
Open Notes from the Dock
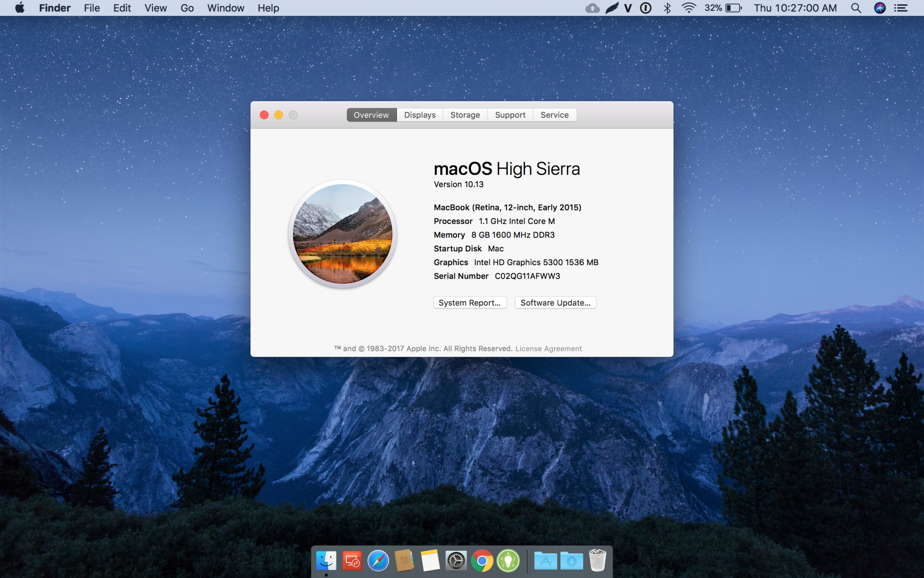point(430,561)
